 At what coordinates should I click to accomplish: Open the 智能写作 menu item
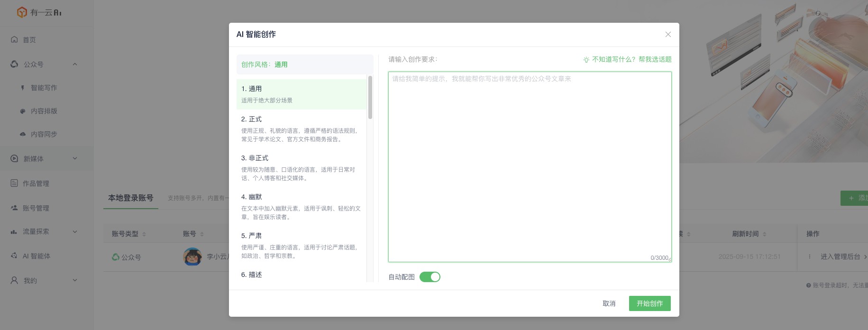tap(44, 88)
